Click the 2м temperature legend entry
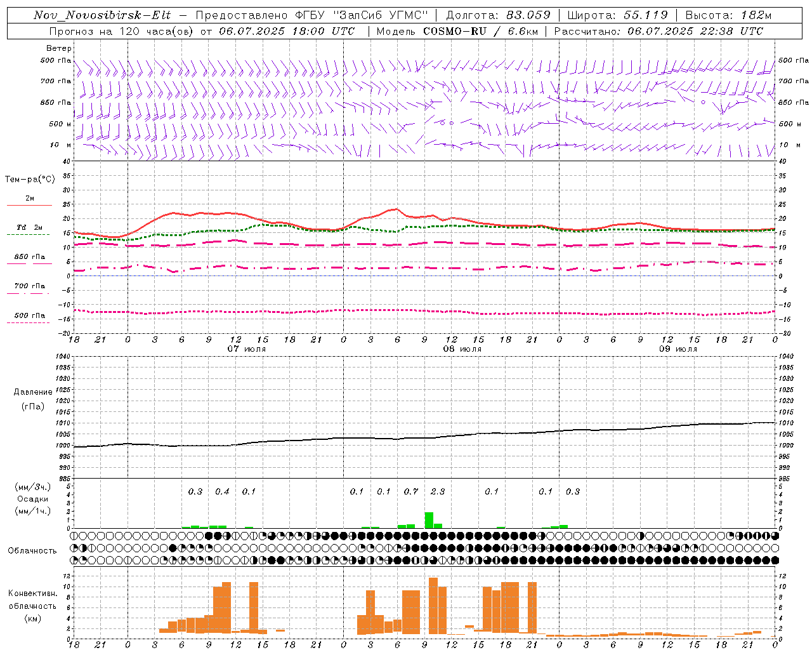 tap(30, 199)
